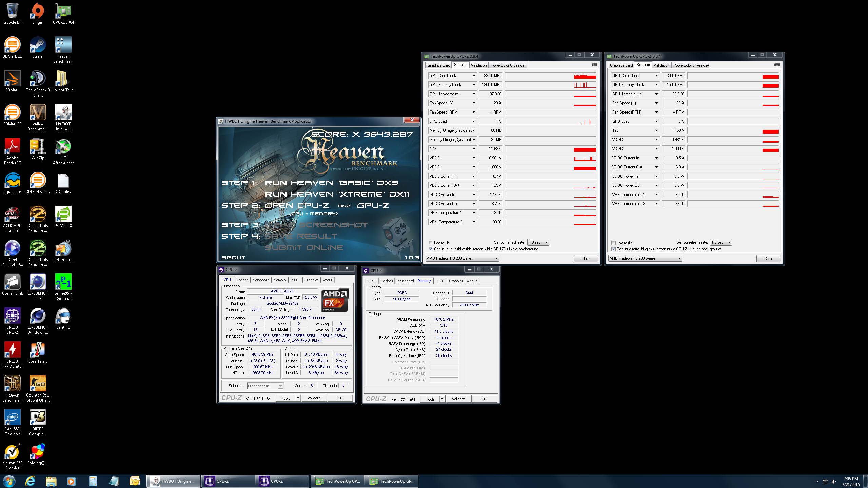Open the 3DMark 11 desktop icon
This screenshot has height=488, width=868.
[x=12, y=47]
